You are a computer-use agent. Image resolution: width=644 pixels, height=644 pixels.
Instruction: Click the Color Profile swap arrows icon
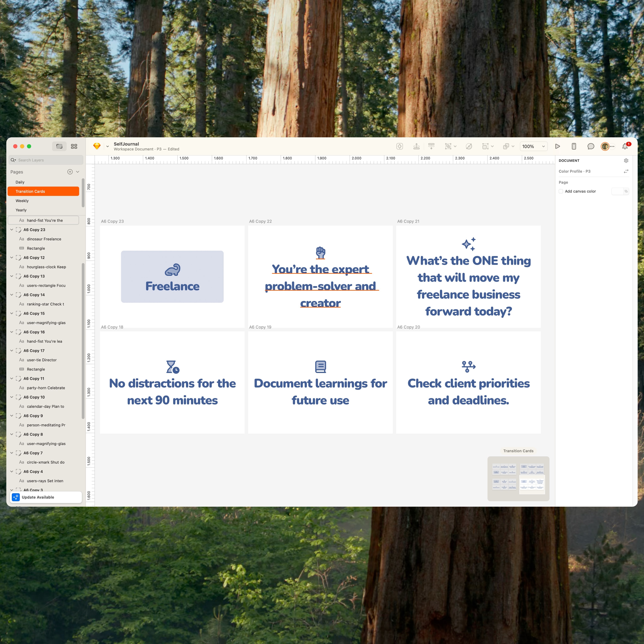pyautogui.click(x=626, y=171)
